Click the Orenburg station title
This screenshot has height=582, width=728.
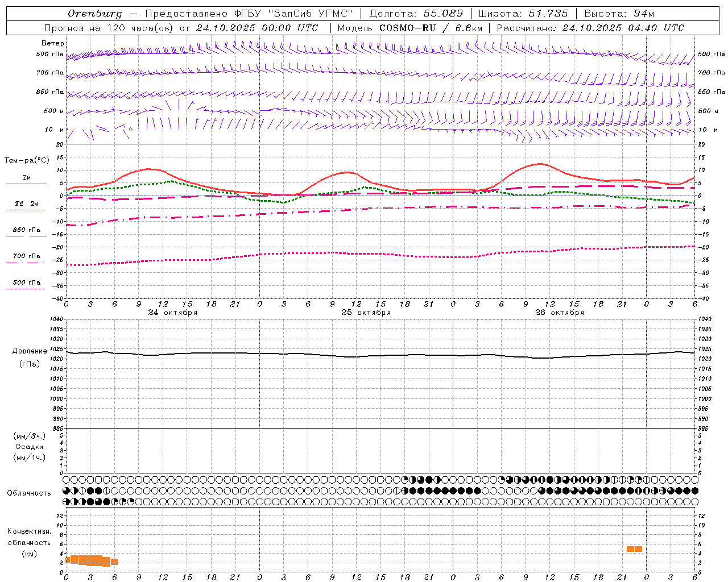pos(94,14)
